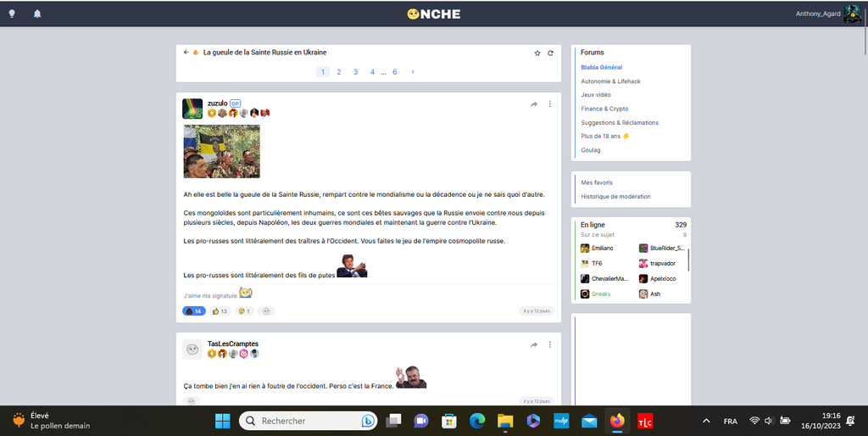Jump to page 6 of the topic
The image size is (868, 436).
[394, 72]
